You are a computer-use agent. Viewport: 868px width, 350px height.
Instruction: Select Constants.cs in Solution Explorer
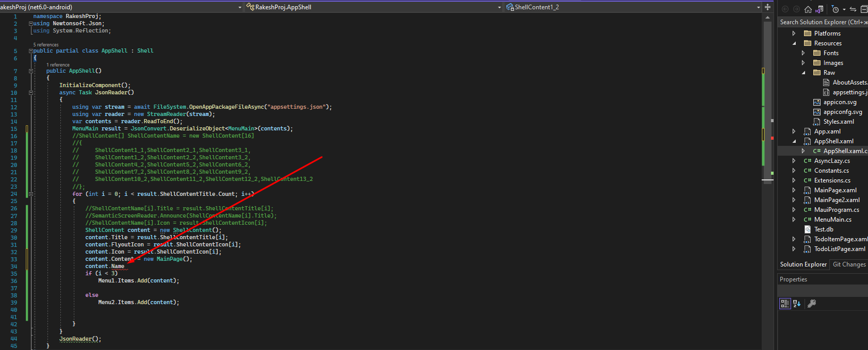831,171
